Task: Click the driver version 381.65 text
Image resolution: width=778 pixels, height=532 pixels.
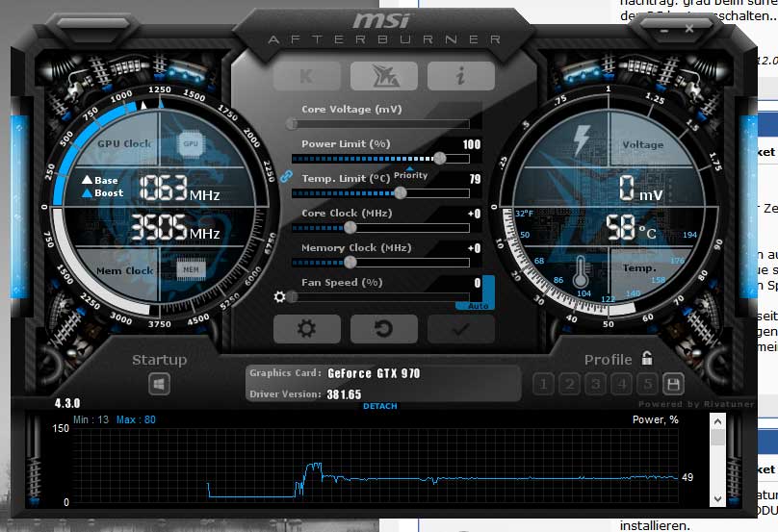Action: coord(344,394)
